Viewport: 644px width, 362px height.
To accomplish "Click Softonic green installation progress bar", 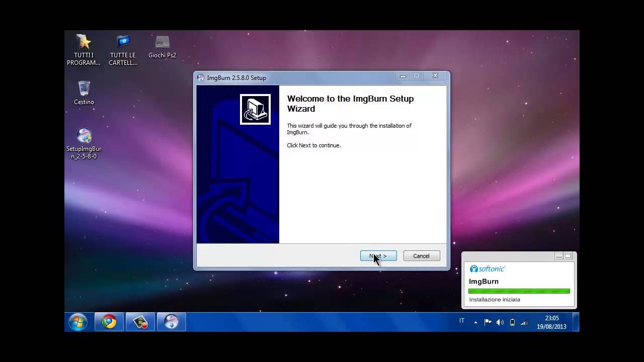I will pos(519,291).
